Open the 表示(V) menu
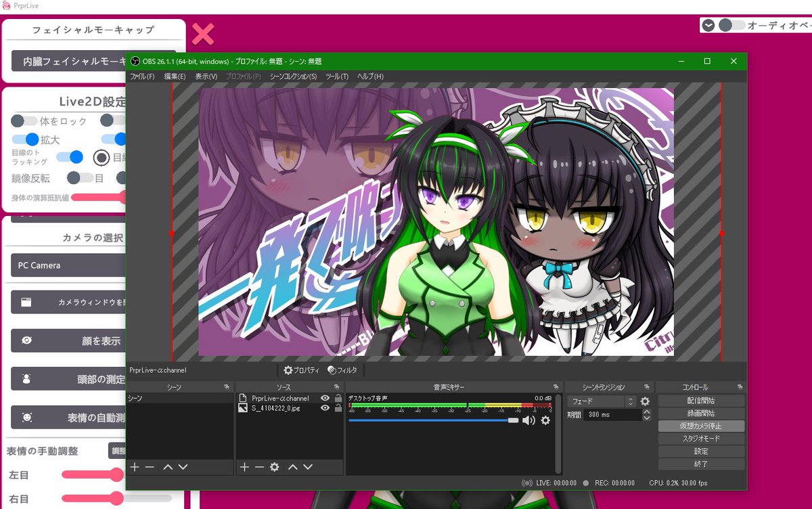 pos(206,76)
